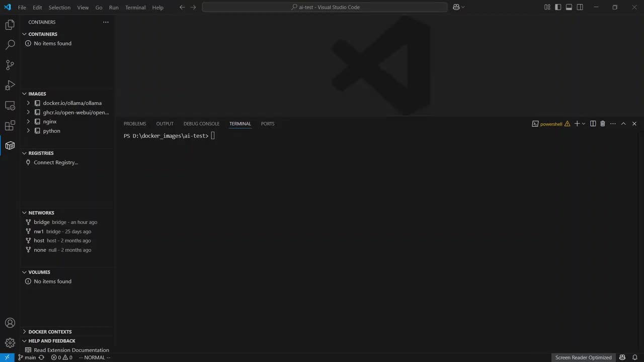Image resolution: width=644 pixels, height=362 pixels.
Task: Open Read Extension Documentation link
Action: 71,350
